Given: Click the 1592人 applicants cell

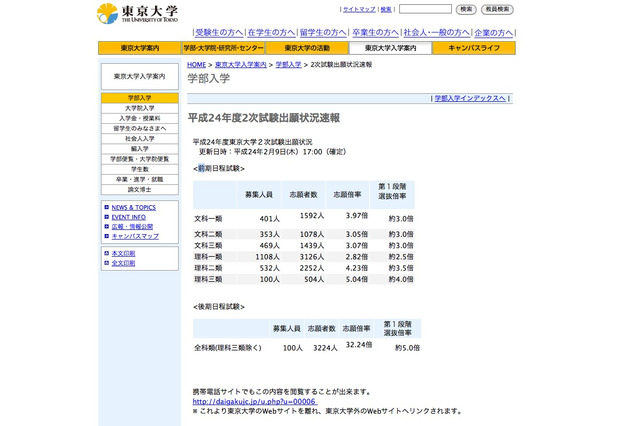Looking at the screenshot, I should pos(312,215).
